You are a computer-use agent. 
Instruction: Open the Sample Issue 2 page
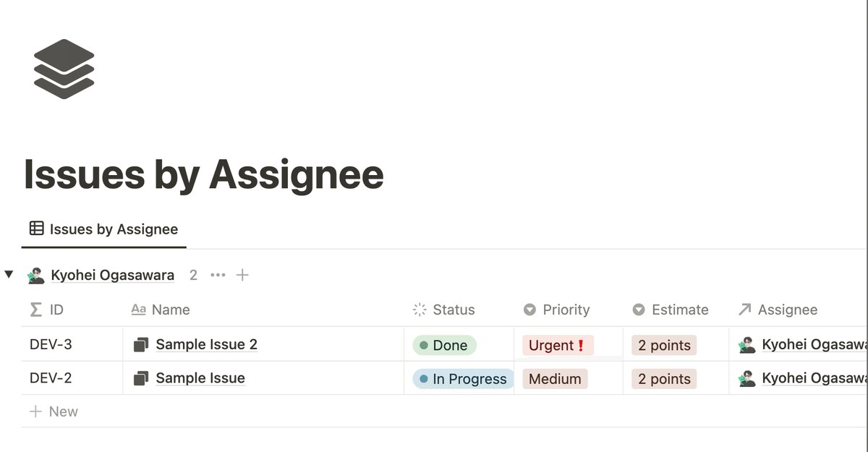click(x=207, y=344)
